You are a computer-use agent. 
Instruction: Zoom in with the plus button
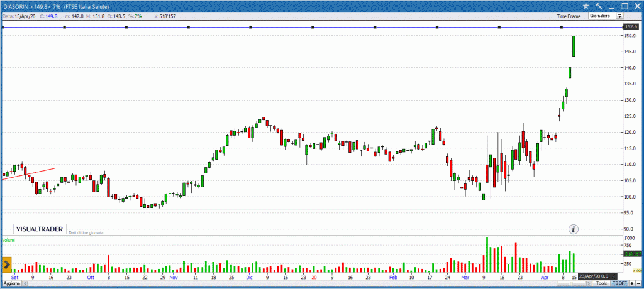pyautogui.click(x=631, y=283)
